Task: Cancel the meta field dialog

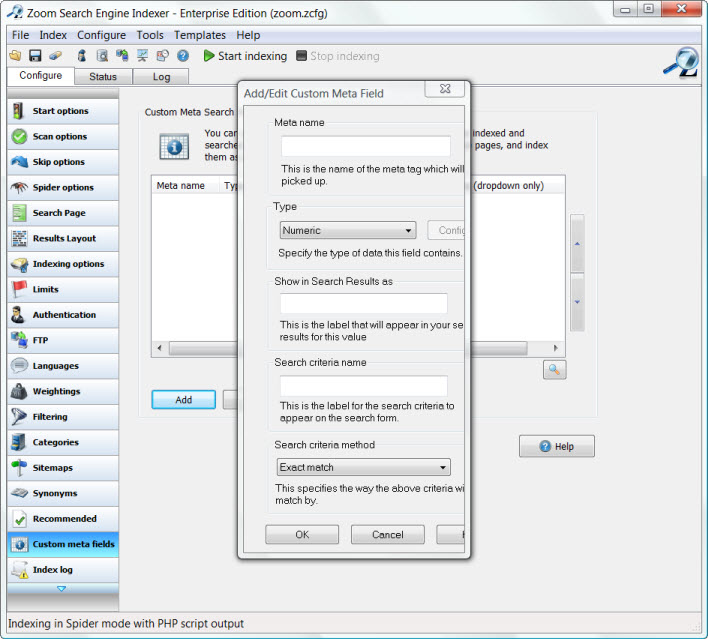Action: (x=387, y=535)
